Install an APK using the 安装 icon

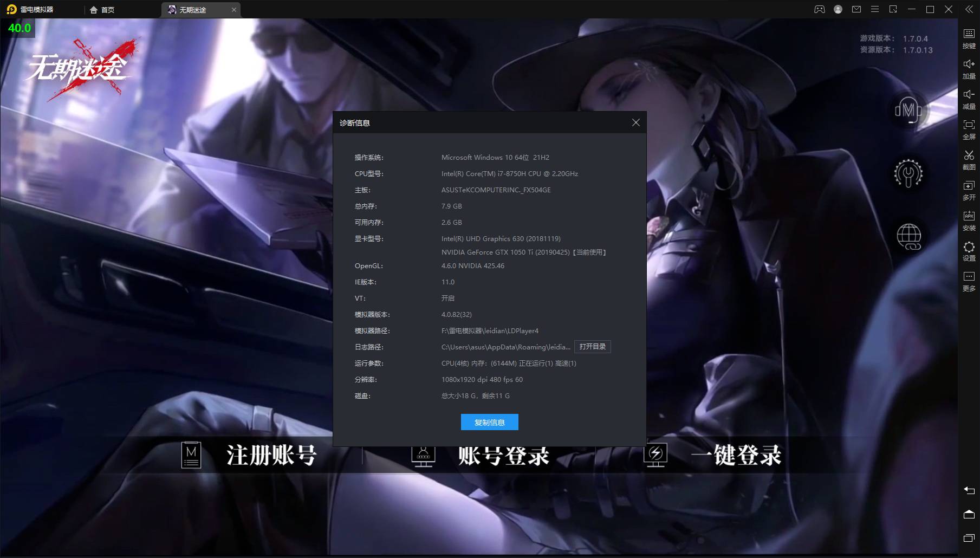[969, 220]
